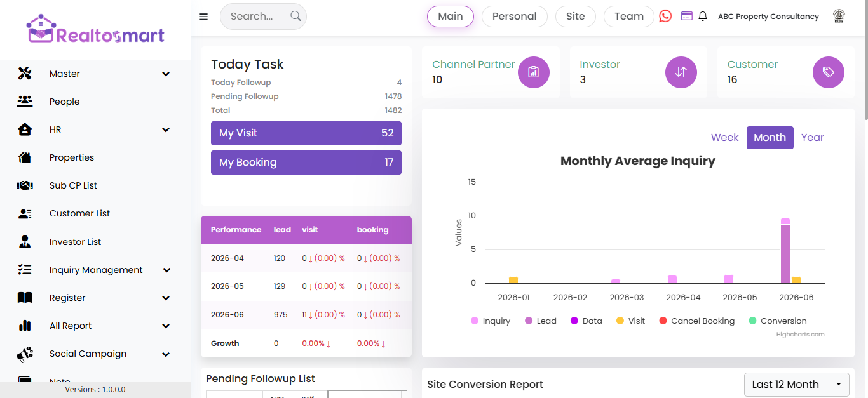
Task: Click the People group icon
Action: pos(25,101)
